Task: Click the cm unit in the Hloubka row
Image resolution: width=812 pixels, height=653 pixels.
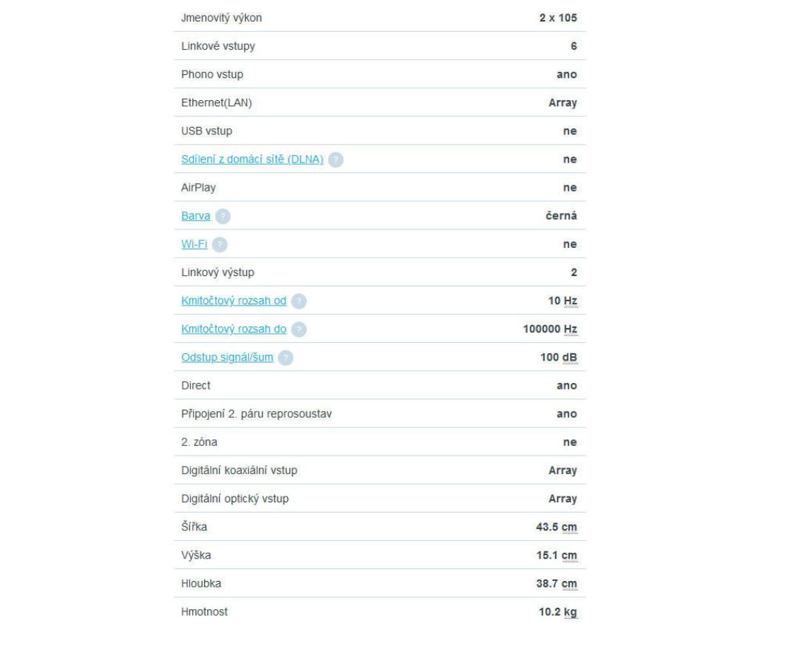Action: 569,584
